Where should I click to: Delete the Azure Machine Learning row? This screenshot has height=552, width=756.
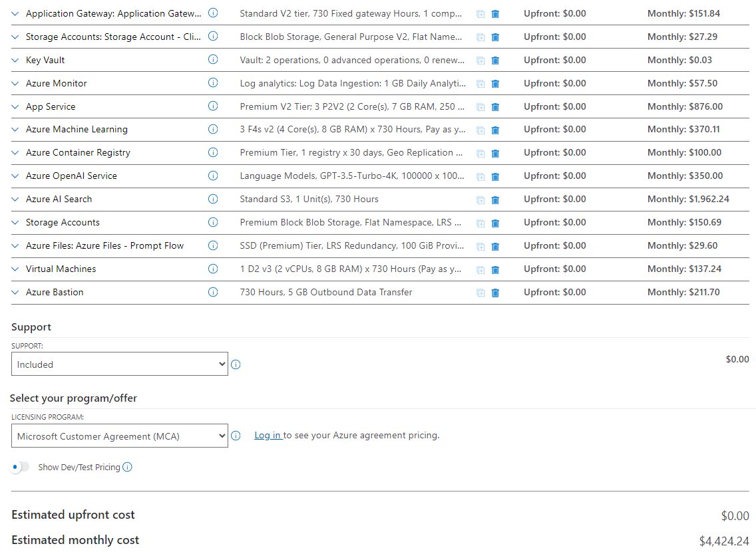(x=495, y=130)
